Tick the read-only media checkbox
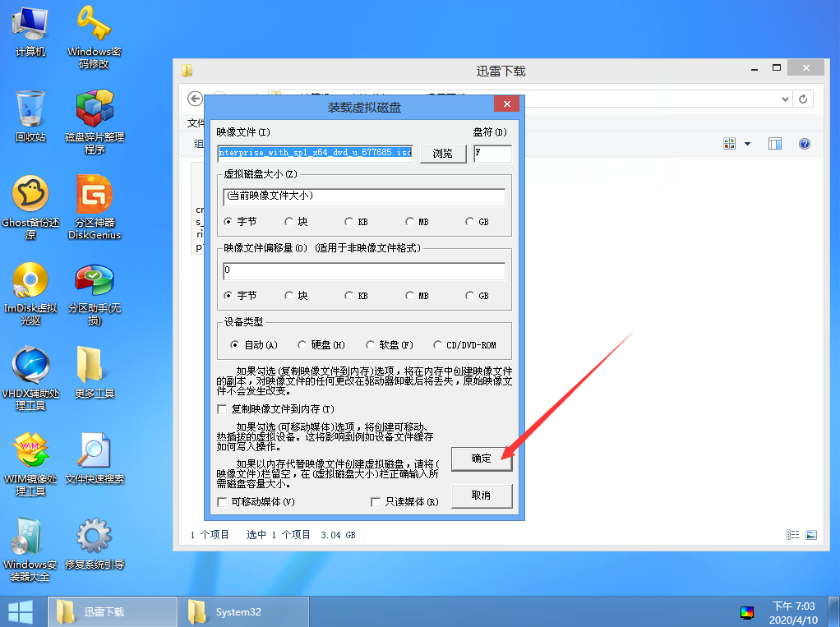This screenshot has width=840, height=627. [x=376, y=502]
